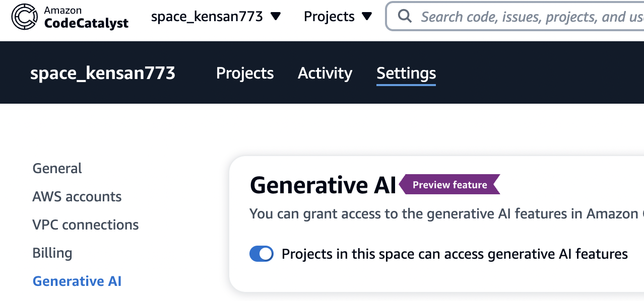The image size is (644, 301).
Task: Open VPC connections settings
Action: [x=86, y=224]
